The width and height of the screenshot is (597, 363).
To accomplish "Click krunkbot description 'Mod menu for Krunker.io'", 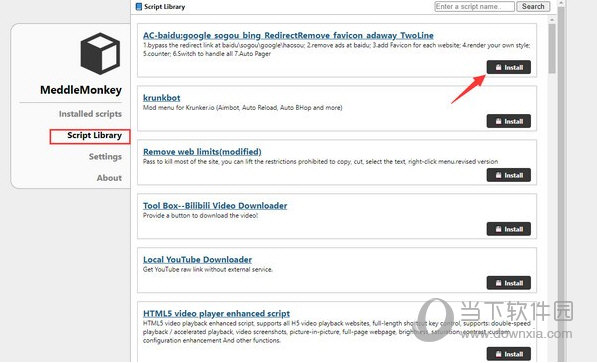I will coord(243,108).
